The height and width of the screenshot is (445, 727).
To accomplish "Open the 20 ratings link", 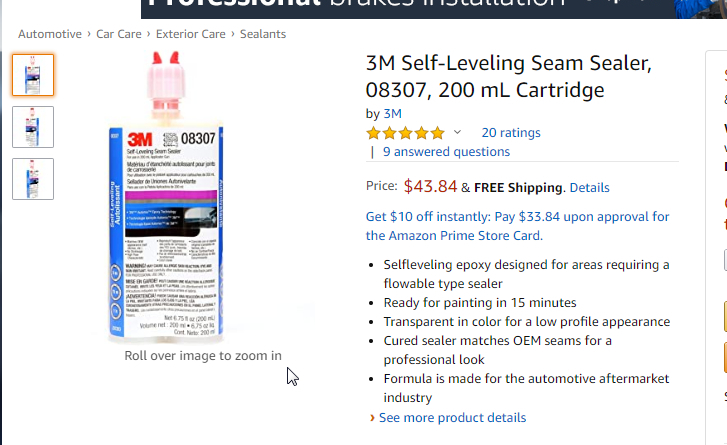I will point(510,132).
